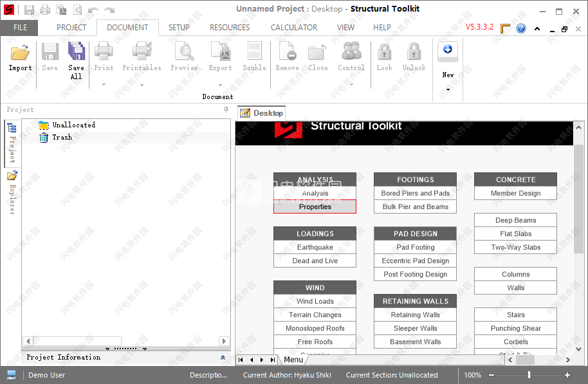Viewport: 588px width, 384px height.
Task: Click the Printables icon
Action: pos(142,51)
